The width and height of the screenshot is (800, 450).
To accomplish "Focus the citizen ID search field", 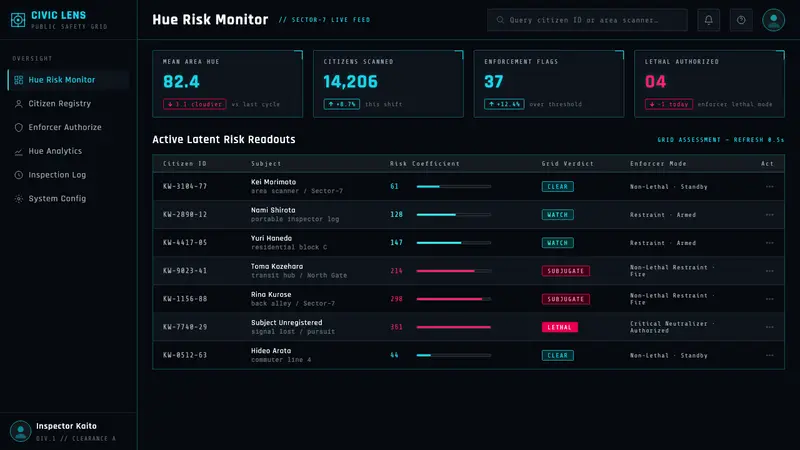I will [x=587, y=20].
